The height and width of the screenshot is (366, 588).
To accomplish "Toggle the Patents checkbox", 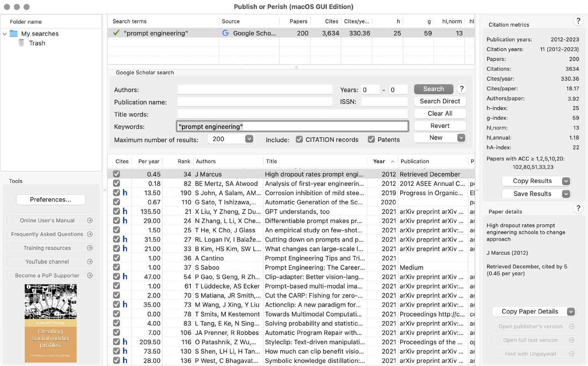I will [371, 140].
